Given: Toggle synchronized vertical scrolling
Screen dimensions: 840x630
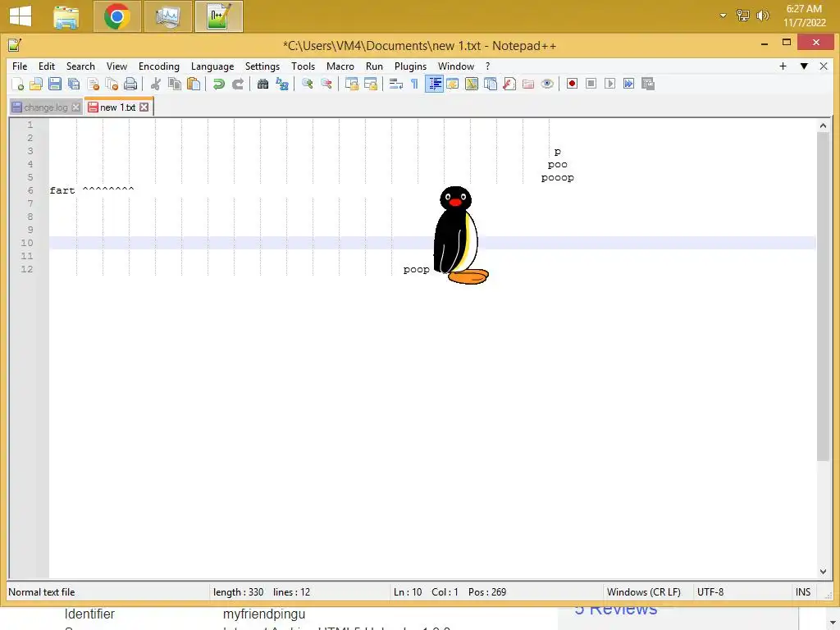Looking at the screenshot, I should (351, 84).
